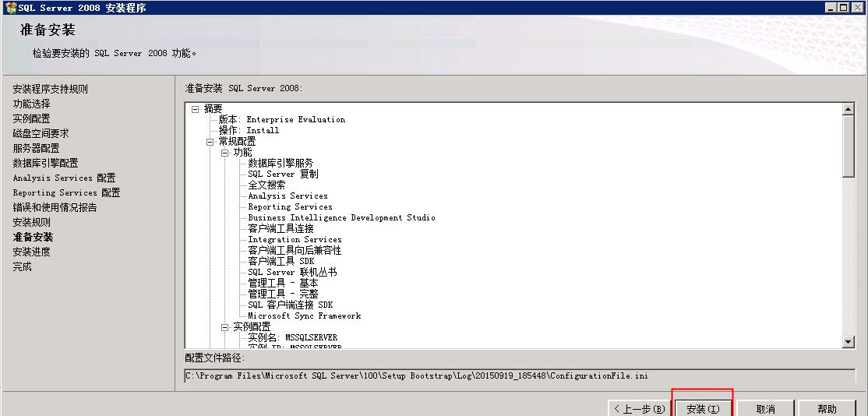Select Analysis Services in the feature tree

[x=288, y=196]
